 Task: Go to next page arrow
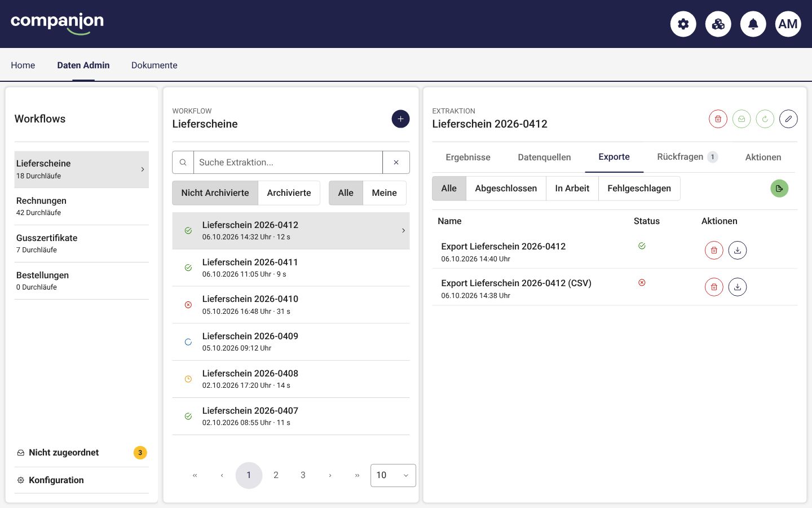pyautogui.click(x=330, y=475)
